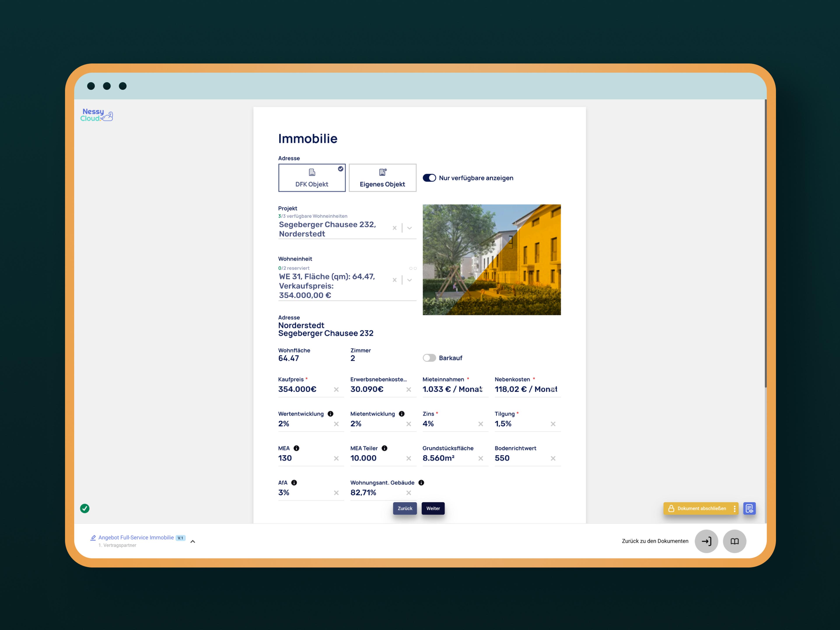Click the Nessy Cloud logo
840x630 pixels.
pyautogui.click(x=96, y=115)
